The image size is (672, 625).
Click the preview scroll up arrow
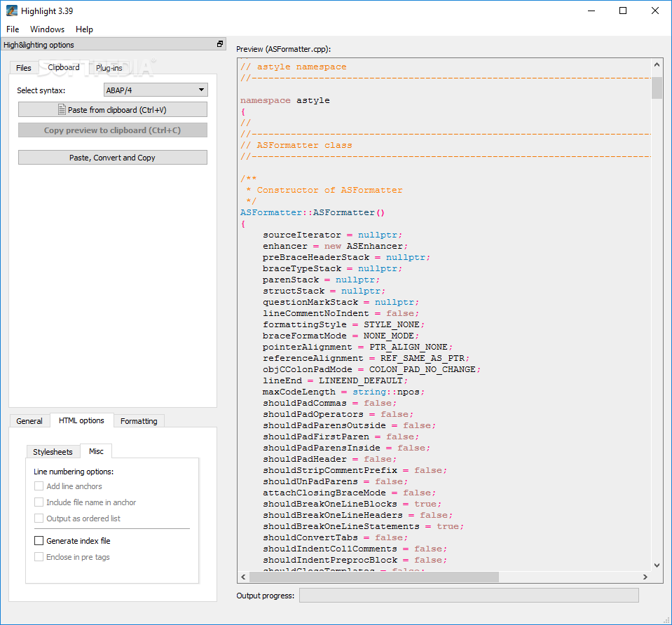coord(657,64)
